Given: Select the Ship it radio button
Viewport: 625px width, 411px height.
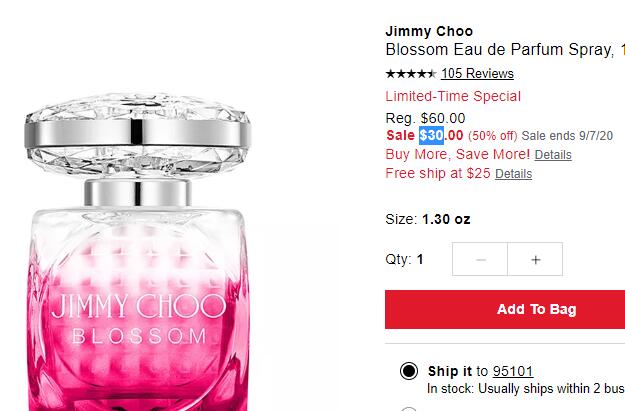Looking at the screenshot, I should click(409, 371).
